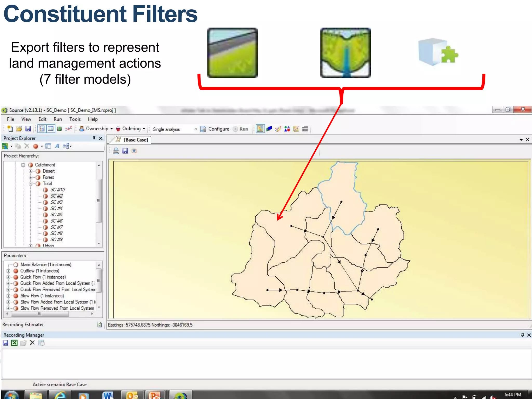Save the Base Case map view

point(125,151)
